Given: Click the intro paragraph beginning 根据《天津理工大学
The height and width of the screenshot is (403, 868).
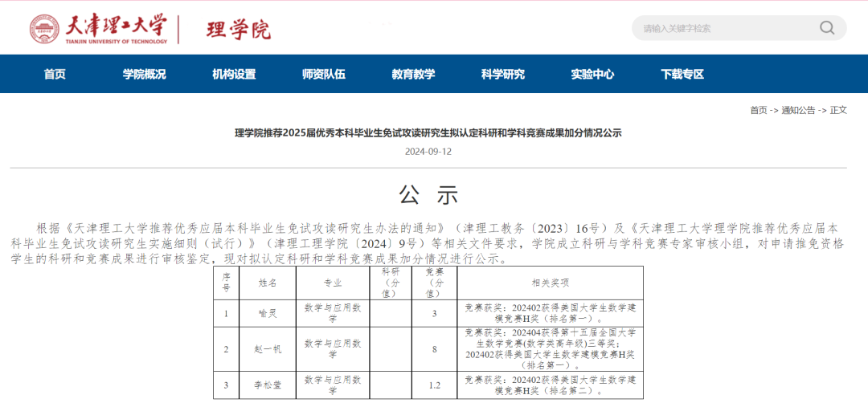Looking at the screenshot, I should click(428, 244).
